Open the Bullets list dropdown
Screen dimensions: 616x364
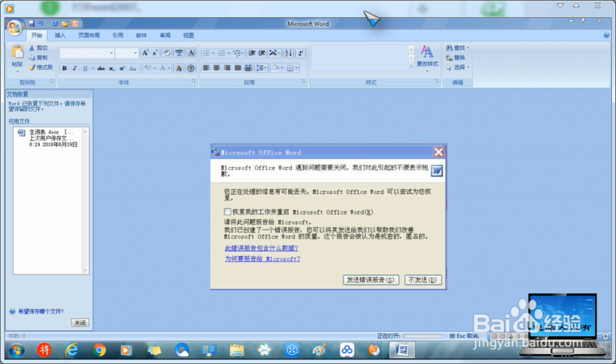pos(213,53)
